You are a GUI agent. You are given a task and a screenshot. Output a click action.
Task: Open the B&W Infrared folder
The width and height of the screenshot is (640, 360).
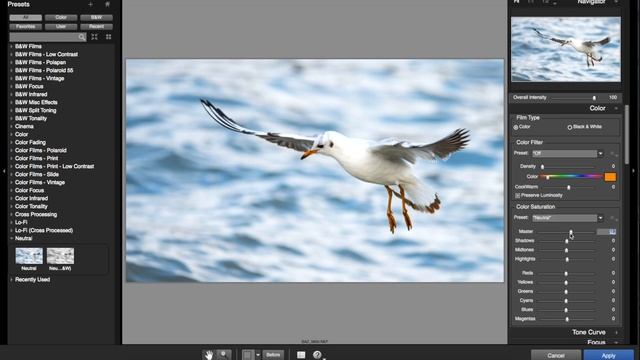31,94
